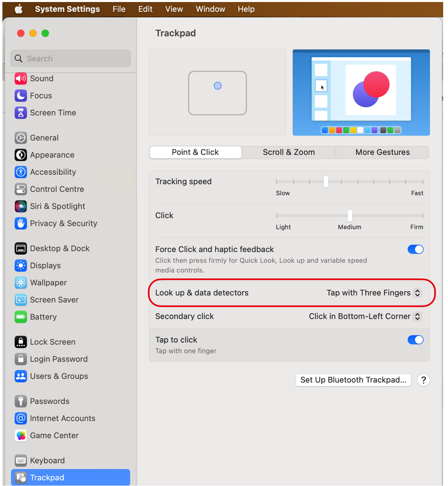
Task: Click the Search input field
Action: 71,58
